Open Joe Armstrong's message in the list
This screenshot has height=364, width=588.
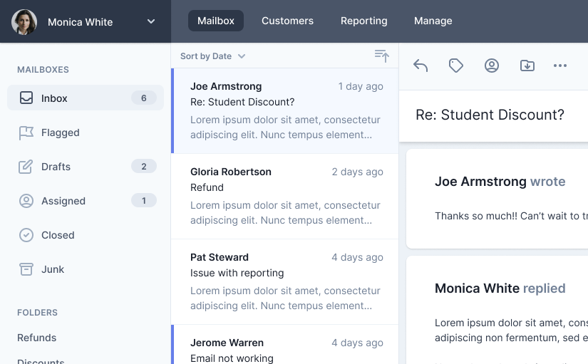pyautogui.click(x=285, y=110)
